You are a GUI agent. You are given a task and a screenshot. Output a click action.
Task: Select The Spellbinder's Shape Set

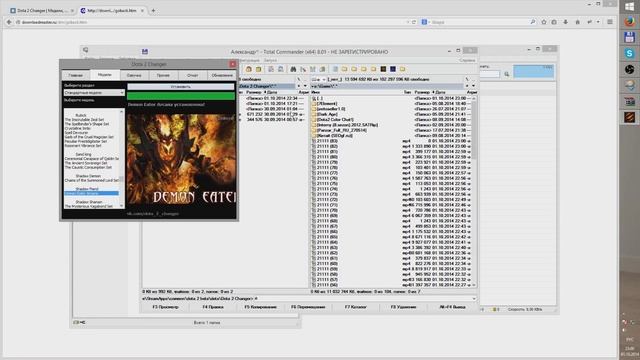[x=87, y=124]
